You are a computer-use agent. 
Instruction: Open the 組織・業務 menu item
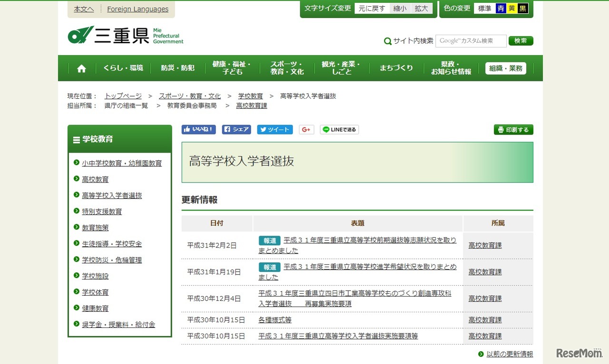tap(505, 68)
